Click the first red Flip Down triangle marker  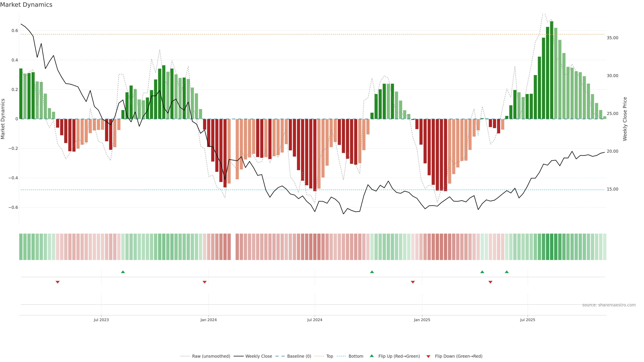pos(58,282)
